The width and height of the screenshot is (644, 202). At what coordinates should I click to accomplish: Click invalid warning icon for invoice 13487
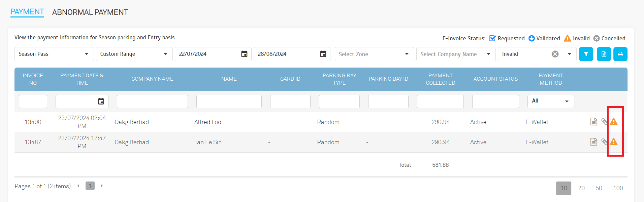(x=614, y=142)
